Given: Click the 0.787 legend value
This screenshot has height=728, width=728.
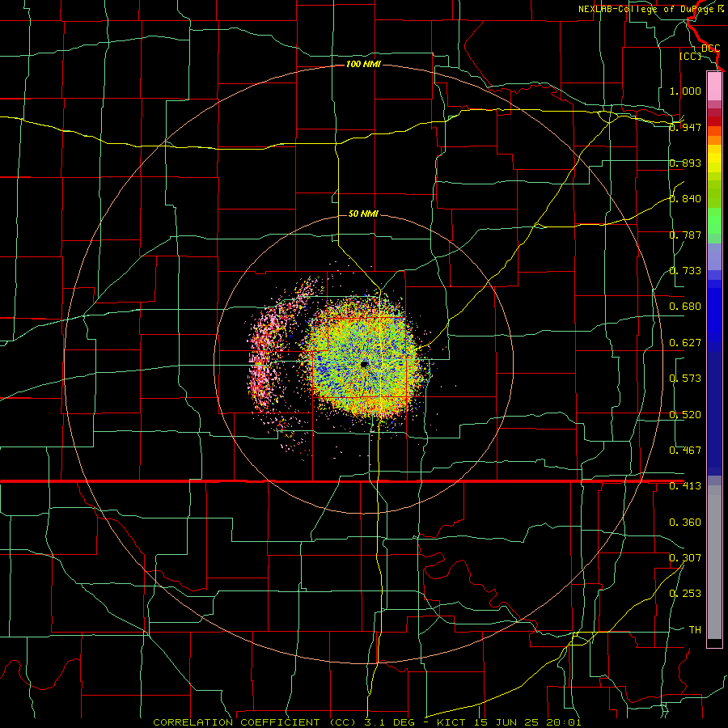Looking at the screenshot, I should click(x=685, y=235).
